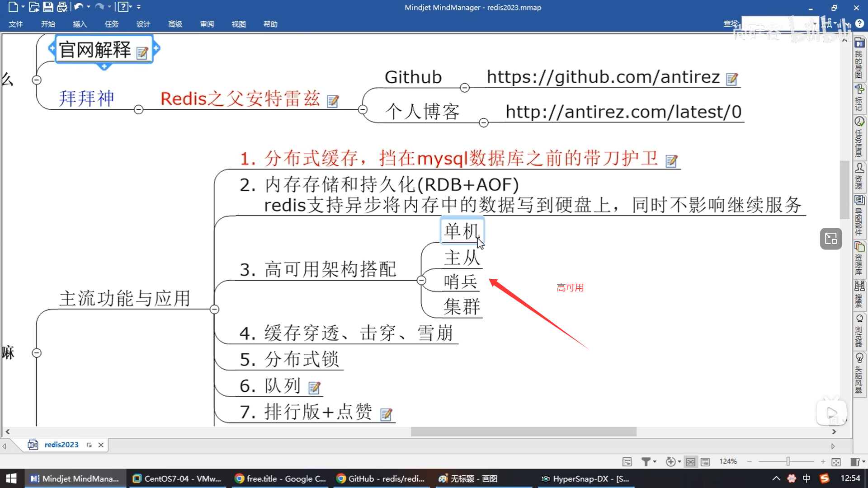This screenshot has width=868, height=488.
Task: Toggle the map view mode button in status bar
Action: 690,462
